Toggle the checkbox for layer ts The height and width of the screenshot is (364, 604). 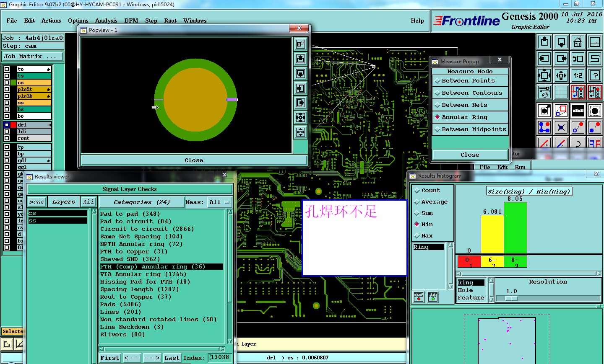7,76
